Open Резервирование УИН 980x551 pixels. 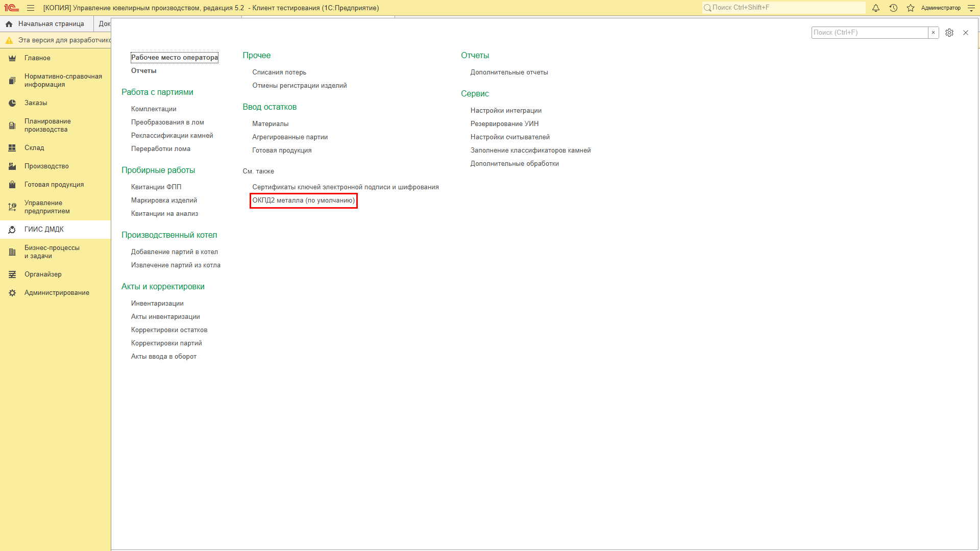pos(504,124)
